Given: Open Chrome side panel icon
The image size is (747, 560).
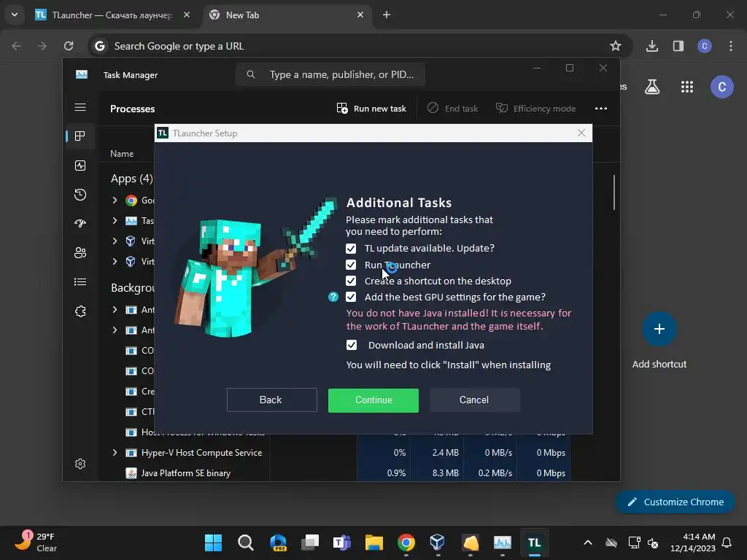Looking at the screenshot, I should [678, 46].
